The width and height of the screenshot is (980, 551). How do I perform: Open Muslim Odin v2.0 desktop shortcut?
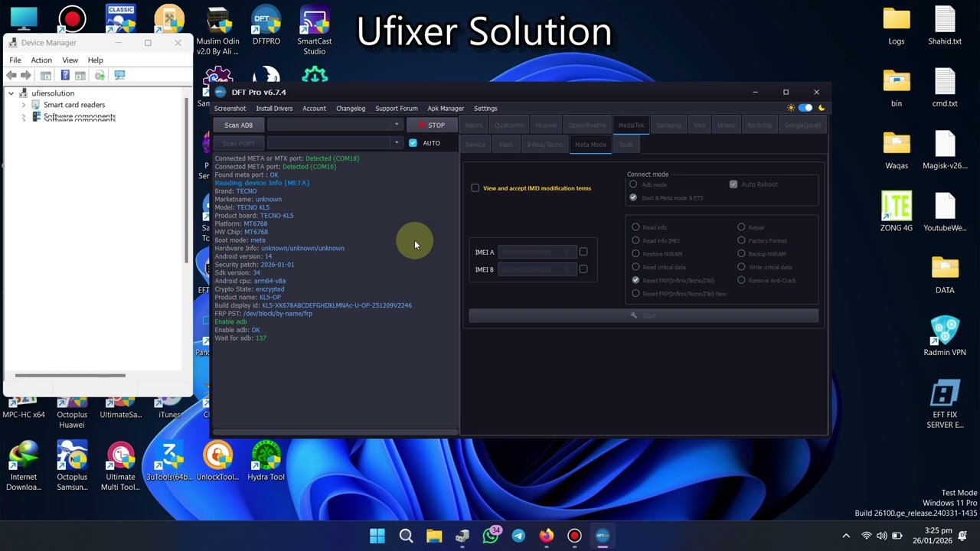click(x=218, y=31)
